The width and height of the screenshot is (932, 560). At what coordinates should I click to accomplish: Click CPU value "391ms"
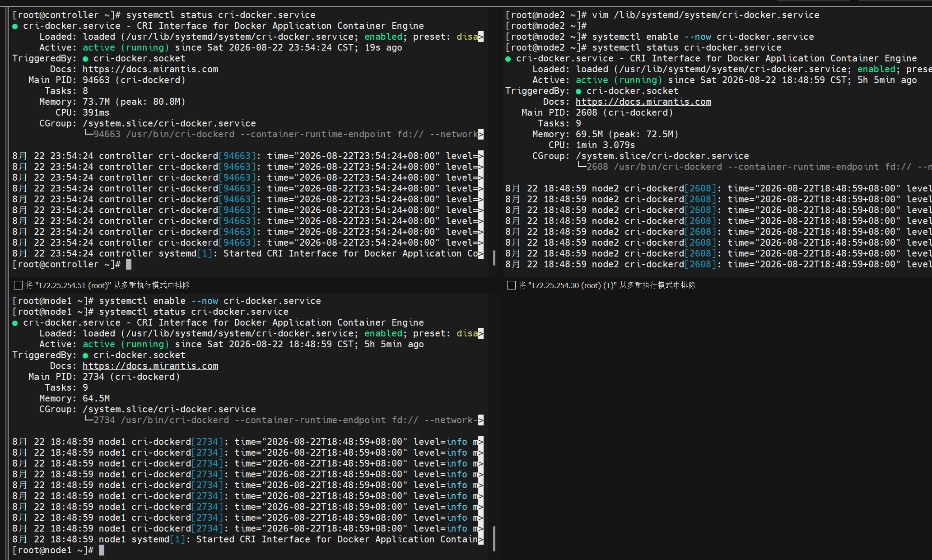point(96,112)
